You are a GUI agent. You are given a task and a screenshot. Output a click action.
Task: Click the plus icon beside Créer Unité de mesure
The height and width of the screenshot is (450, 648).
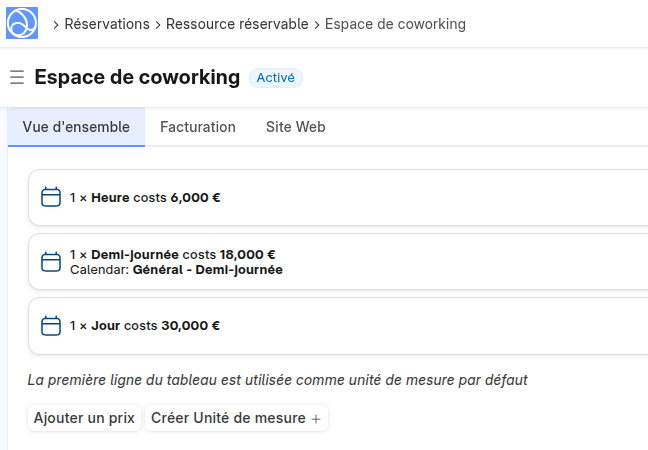coord(316,419)
